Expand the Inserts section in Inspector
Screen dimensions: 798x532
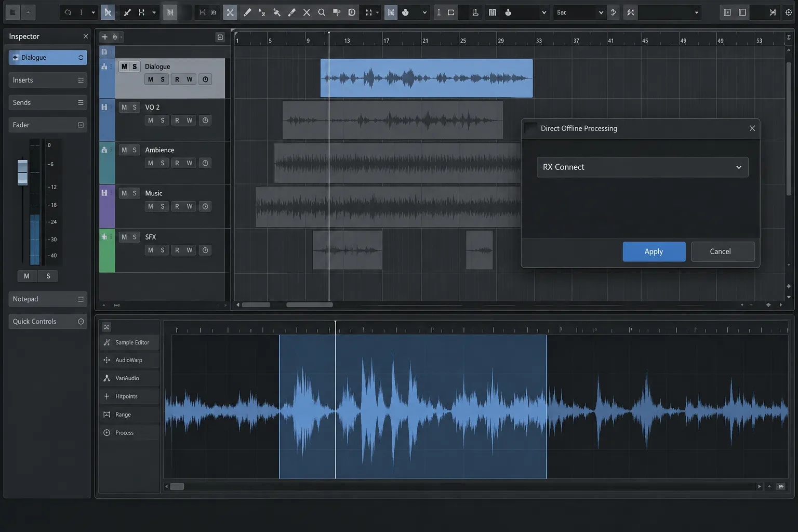[x=48, y=80]
